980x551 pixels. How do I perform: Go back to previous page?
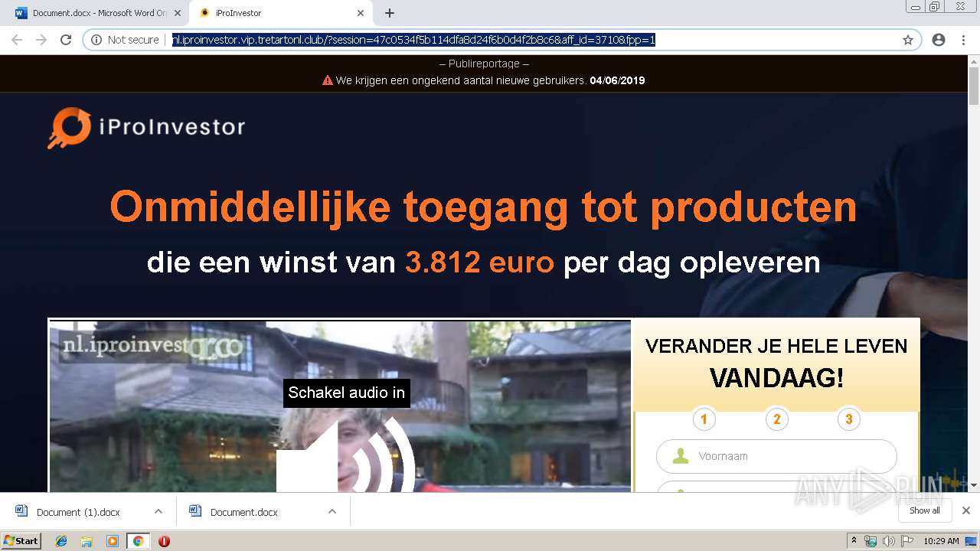tap(17, 40)
